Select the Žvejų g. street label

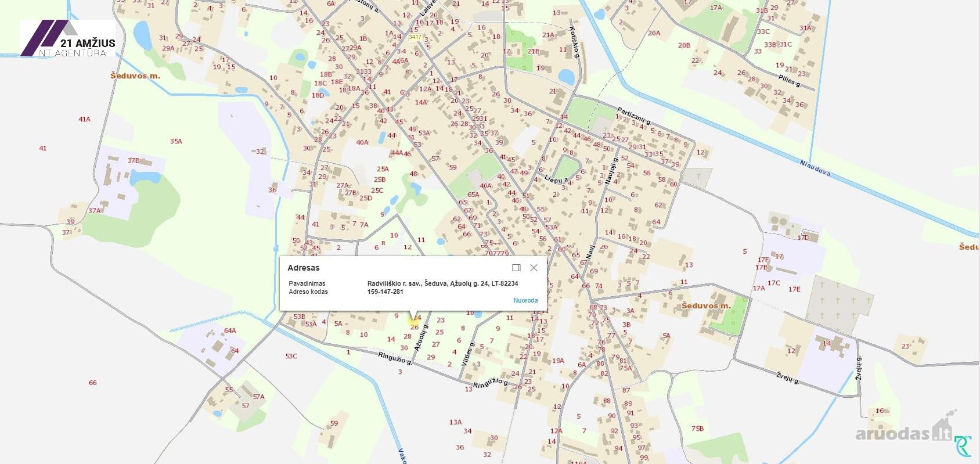pos(787,377)
